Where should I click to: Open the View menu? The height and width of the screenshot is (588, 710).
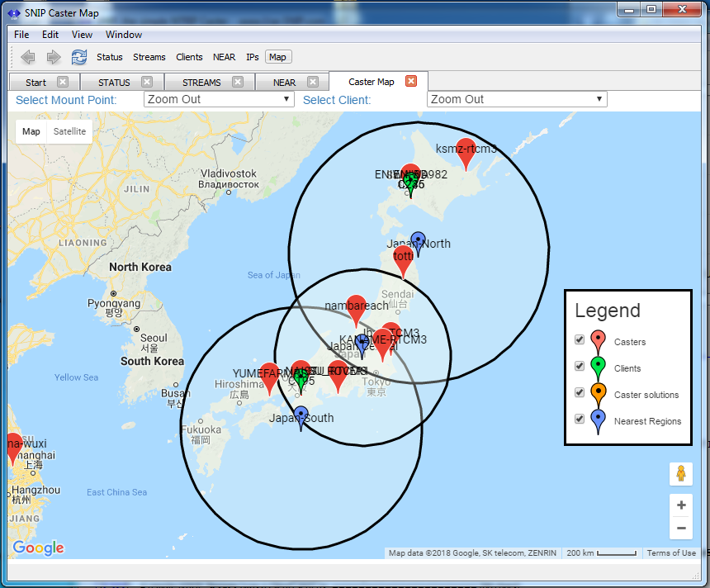point(82,35)
